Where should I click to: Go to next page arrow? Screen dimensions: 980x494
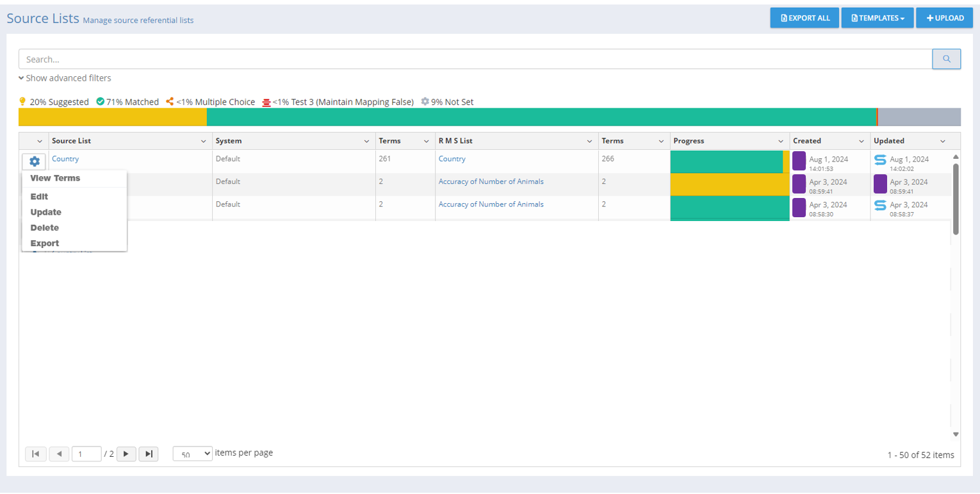126,454
